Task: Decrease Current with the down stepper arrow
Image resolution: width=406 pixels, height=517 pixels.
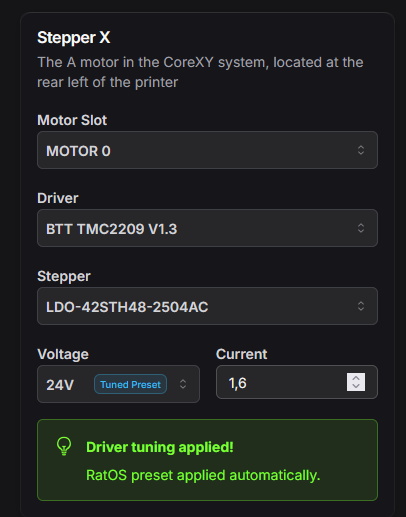Action: coord(356,386)
